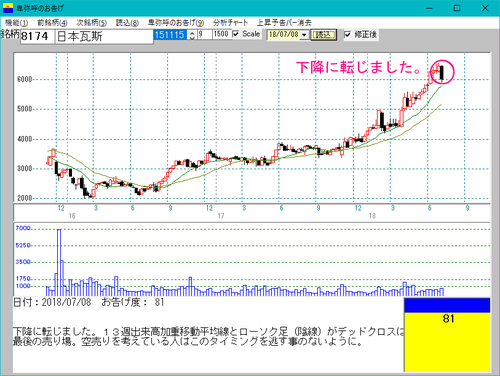Click the 6000 price axis label
The height and width of the screenshot is (376, 500).
(x=25, y=79)
